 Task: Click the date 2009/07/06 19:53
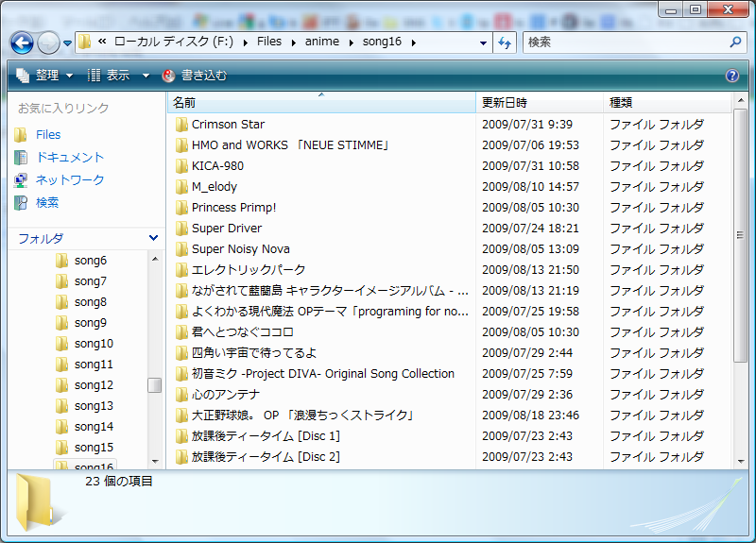530,145
